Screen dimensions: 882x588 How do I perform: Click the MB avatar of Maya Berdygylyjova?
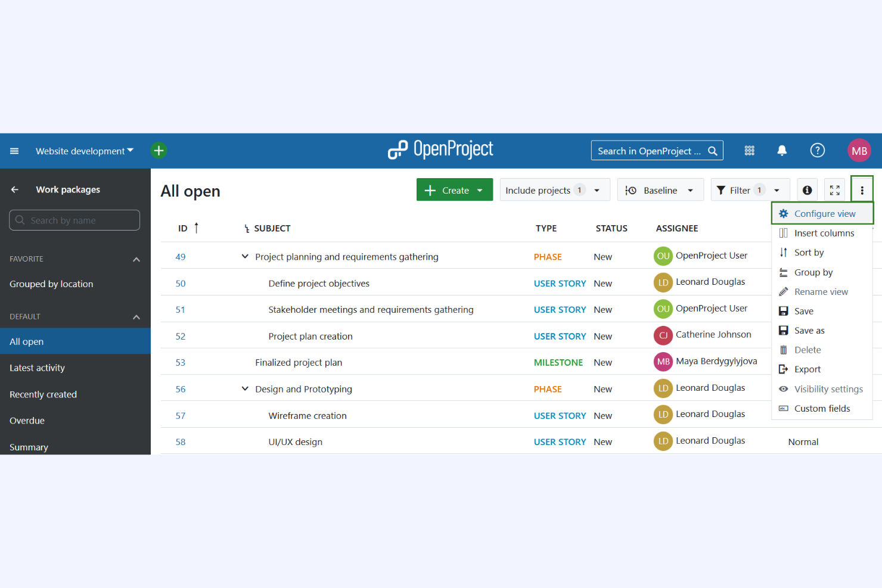click(x=663, y=362)
